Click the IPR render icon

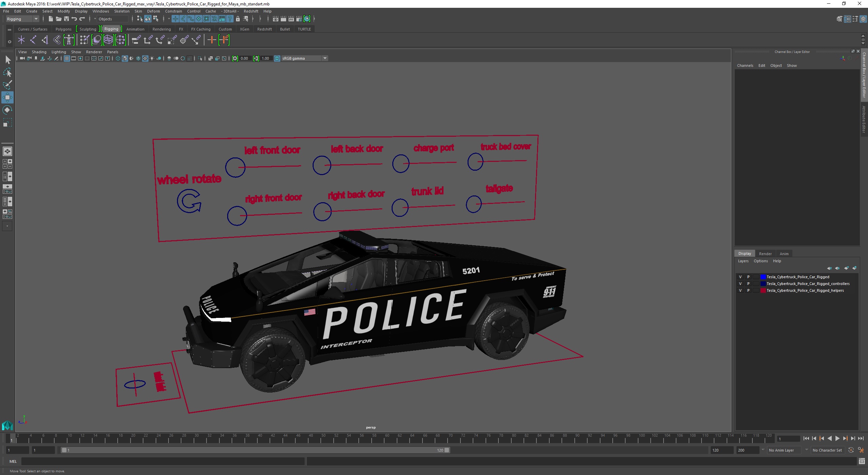click(291, 19)
